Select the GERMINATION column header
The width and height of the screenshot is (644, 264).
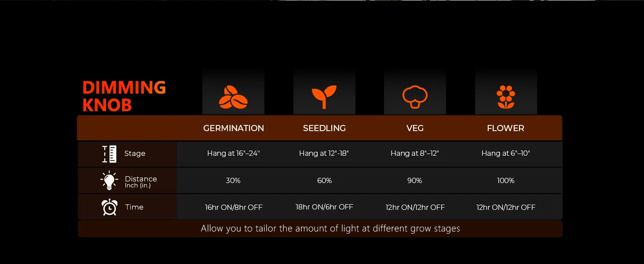click(x=234, y=128)
